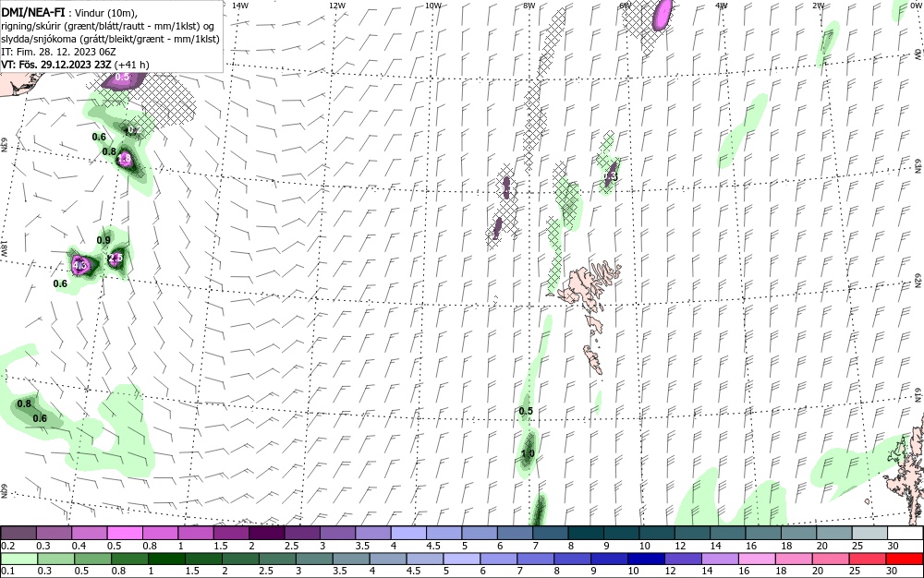
Task: Pick the bottom-row rain swatch for 3
Action: [x=314, y=558]
